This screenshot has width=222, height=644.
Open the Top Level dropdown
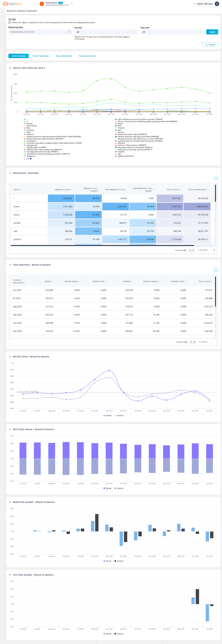[x=172, y=32]
